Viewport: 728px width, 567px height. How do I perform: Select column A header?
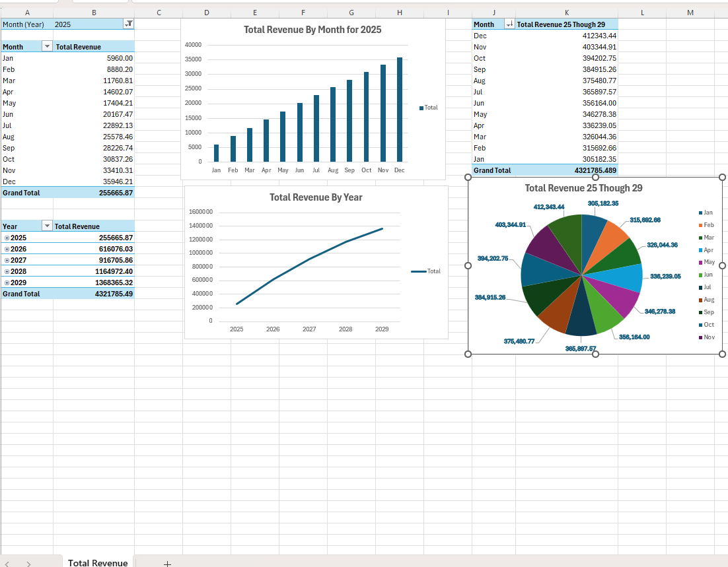click(x=27, y=13)
